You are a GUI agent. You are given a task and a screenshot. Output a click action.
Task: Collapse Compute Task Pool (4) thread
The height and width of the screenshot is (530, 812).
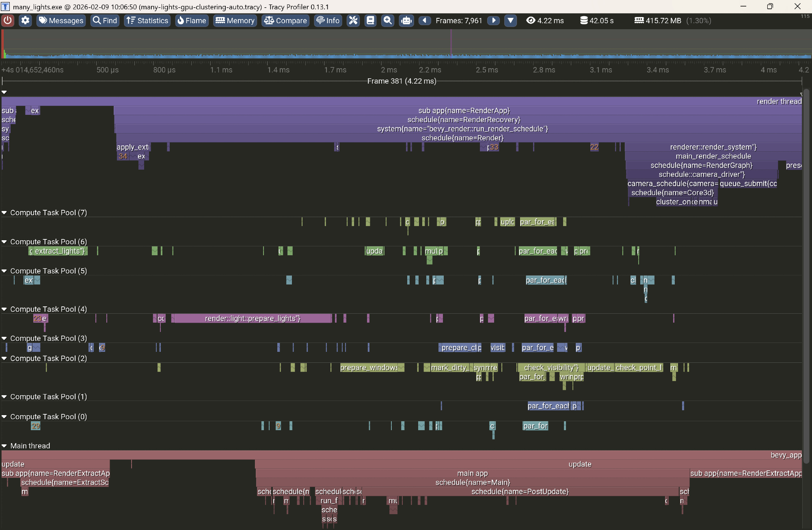click(x=4, y=309)
